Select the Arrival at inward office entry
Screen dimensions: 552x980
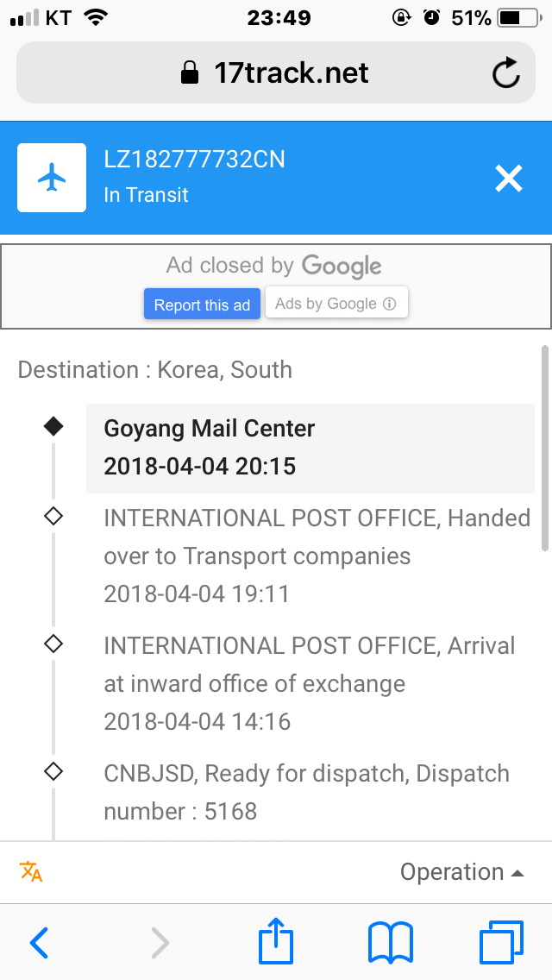[x=310, y=683]
